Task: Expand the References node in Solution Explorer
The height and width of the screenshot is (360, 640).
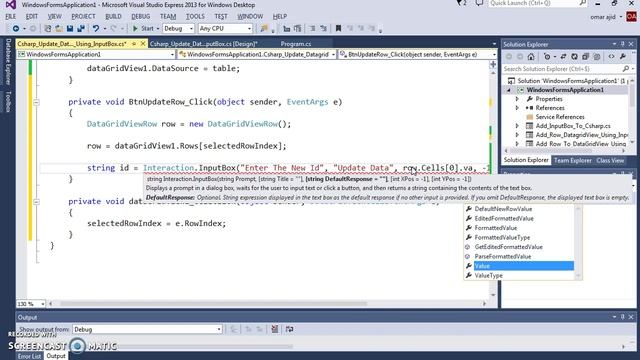Action: [x=517, y=108]
